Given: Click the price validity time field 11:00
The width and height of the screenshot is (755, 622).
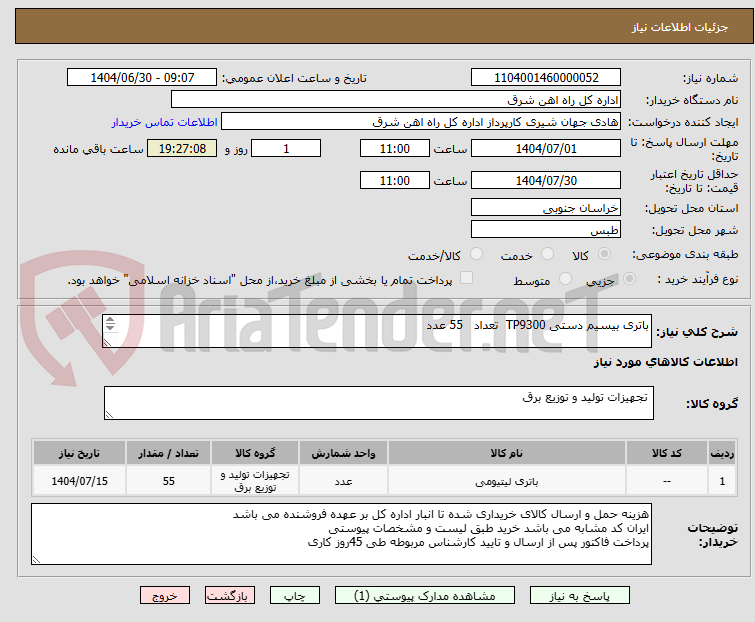Looking at the screenshot, I should (394, 181).
